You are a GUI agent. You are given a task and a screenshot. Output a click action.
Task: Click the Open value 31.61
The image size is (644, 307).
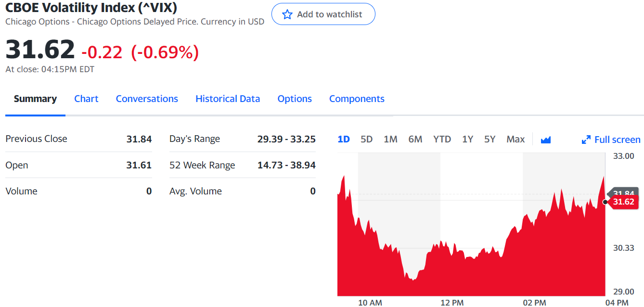click(x=139, y=165)
